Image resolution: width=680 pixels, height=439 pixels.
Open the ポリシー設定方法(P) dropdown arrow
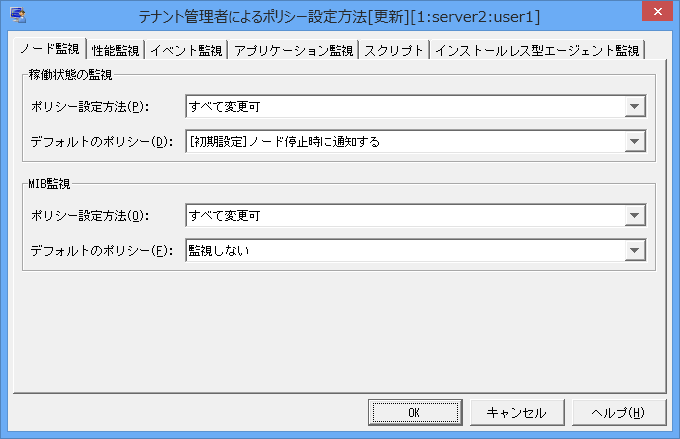coord(634,107)
